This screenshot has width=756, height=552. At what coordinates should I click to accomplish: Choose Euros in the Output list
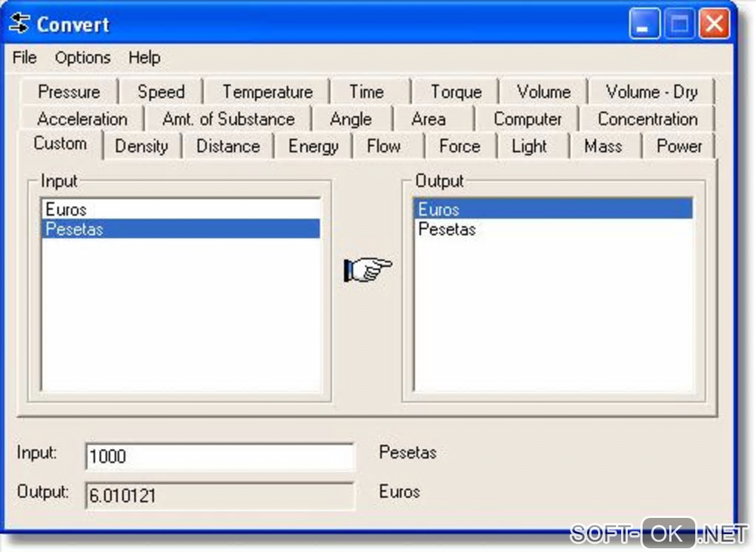(x=554, y=209)
